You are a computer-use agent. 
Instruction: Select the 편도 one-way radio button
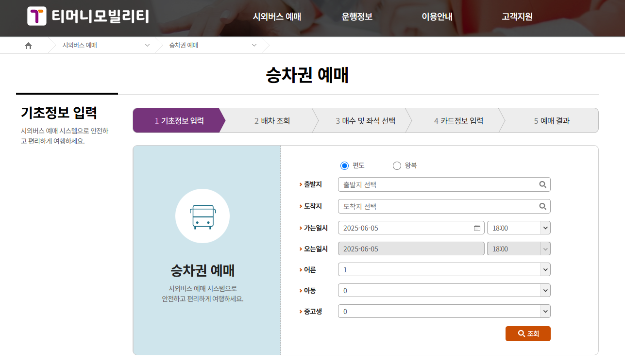coord(343,165)
